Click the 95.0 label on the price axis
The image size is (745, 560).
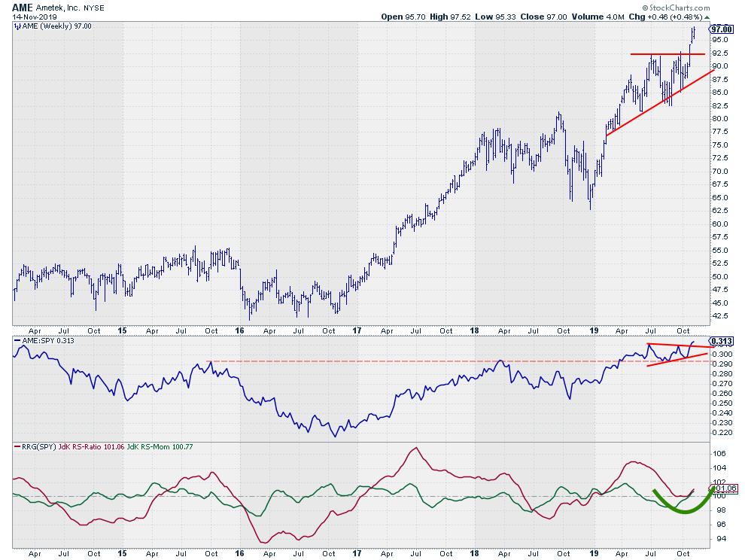point(719,39)
